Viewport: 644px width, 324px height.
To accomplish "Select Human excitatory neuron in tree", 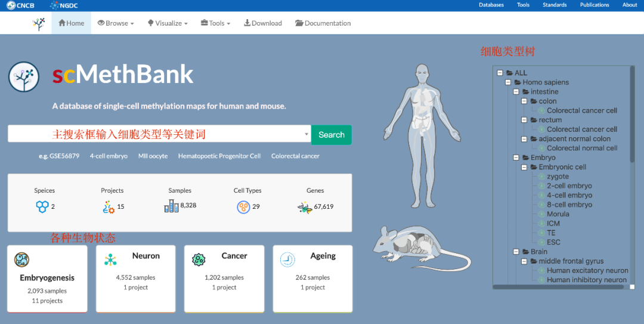I will point(587,270).
